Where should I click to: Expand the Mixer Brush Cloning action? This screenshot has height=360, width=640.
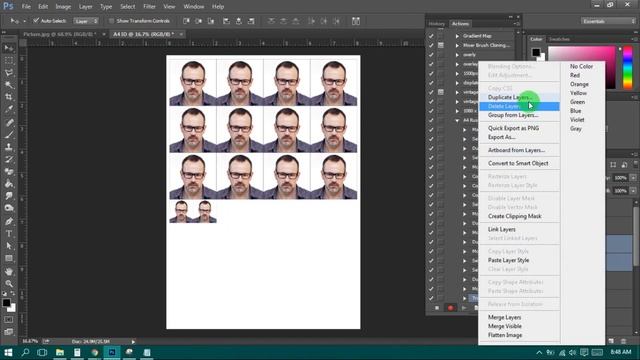pyautogui.click(x=457, y=45)
